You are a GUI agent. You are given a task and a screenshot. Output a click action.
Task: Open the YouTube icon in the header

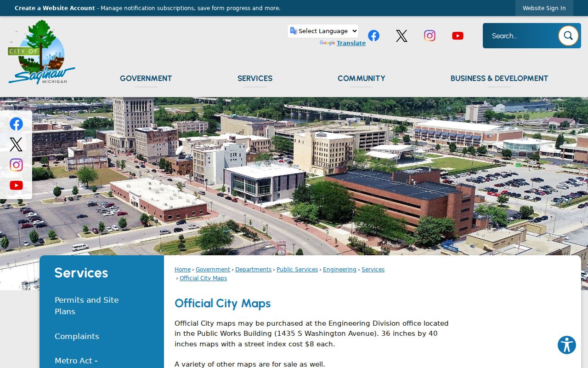[x=458, y=36]
